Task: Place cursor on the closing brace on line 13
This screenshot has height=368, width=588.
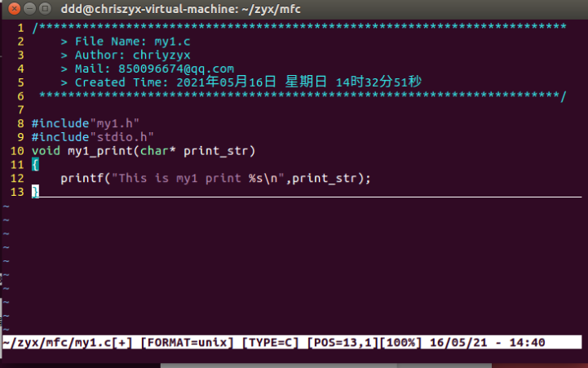Action: coord(35,192)
